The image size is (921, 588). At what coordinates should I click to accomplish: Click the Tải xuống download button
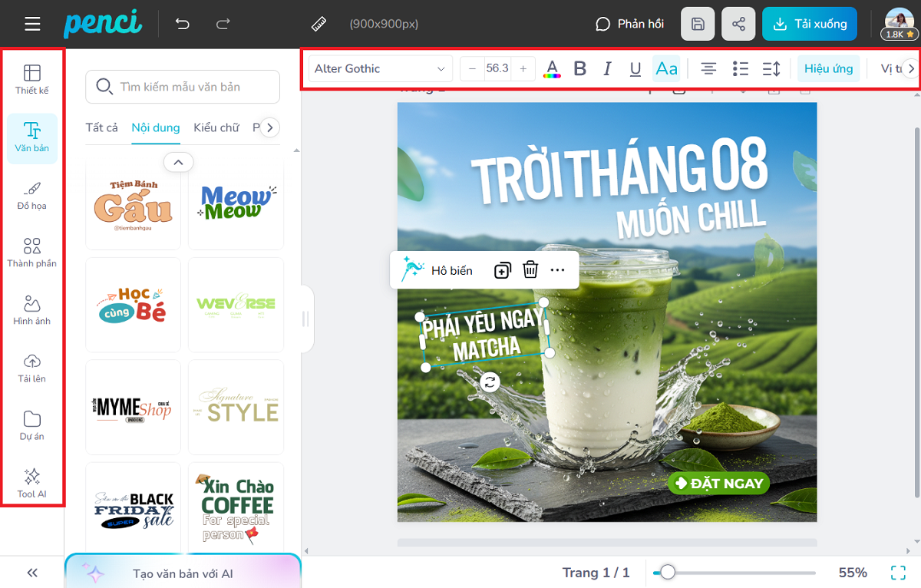coord(810,24)
